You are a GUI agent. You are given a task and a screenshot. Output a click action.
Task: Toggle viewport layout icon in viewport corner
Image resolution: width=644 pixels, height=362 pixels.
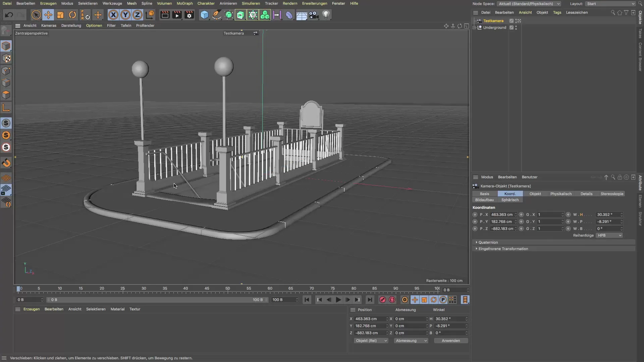[466, 26]
